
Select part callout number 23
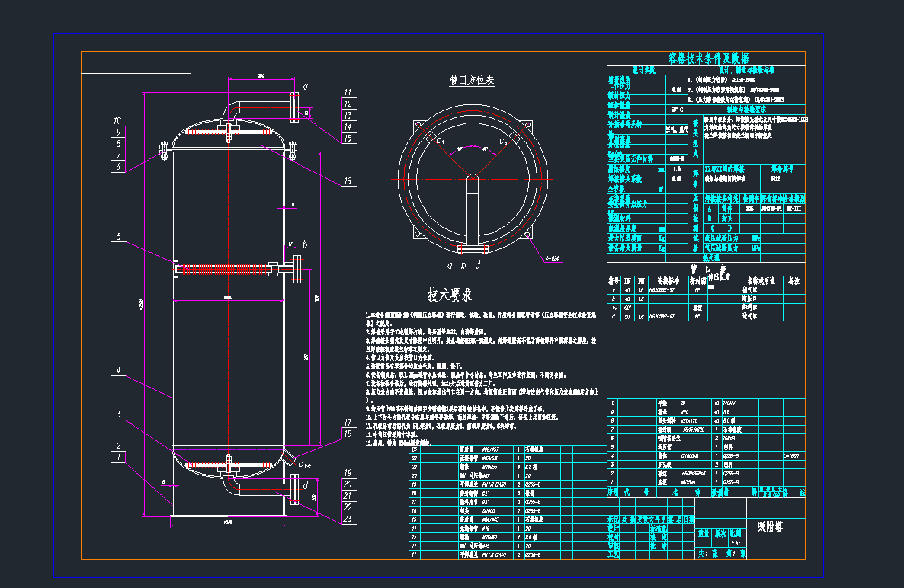[348, 519]
